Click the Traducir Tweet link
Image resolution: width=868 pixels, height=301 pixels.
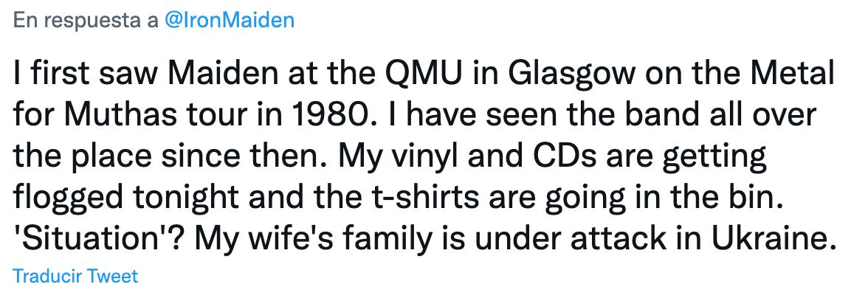click(x=75, y=276)
